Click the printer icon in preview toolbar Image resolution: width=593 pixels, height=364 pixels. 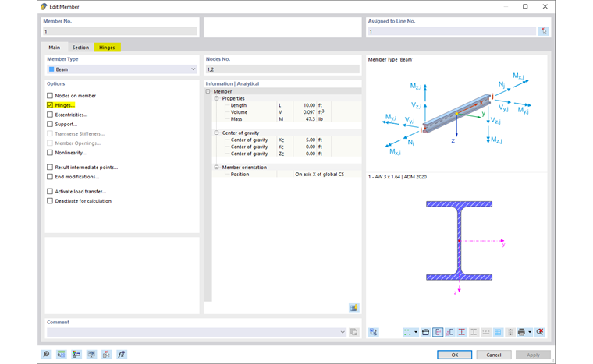(x=521, y=332)
